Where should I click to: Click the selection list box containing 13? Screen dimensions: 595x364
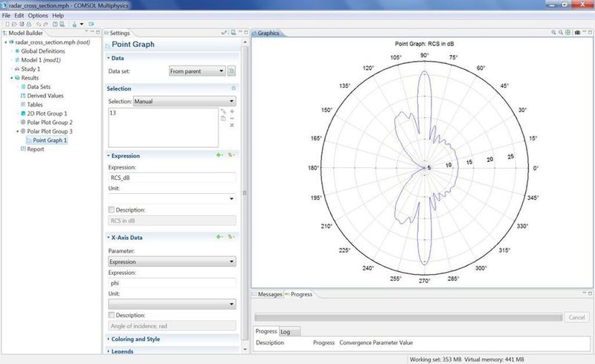coord(163,128)
